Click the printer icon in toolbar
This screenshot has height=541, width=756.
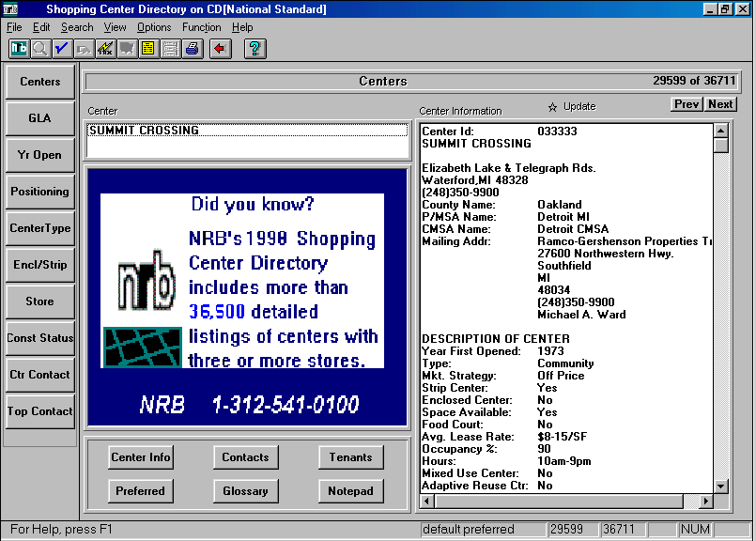(x=193, y=48)
